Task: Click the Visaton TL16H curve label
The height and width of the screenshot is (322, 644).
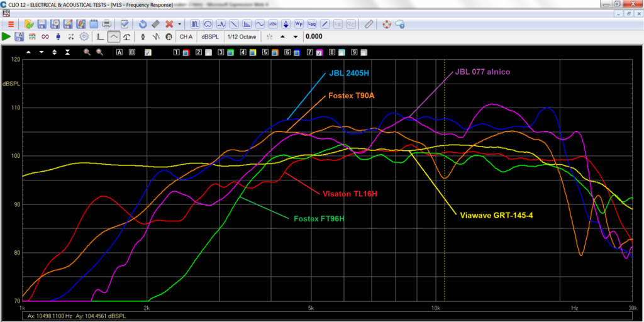Action: (x=350, y=194)
